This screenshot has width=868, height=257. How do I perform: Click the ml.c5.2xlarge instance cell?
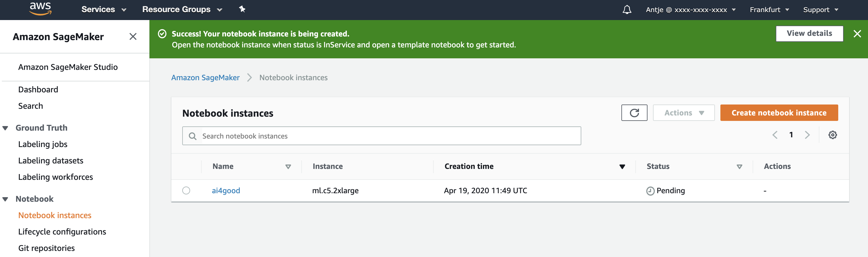tap(335, 191)
